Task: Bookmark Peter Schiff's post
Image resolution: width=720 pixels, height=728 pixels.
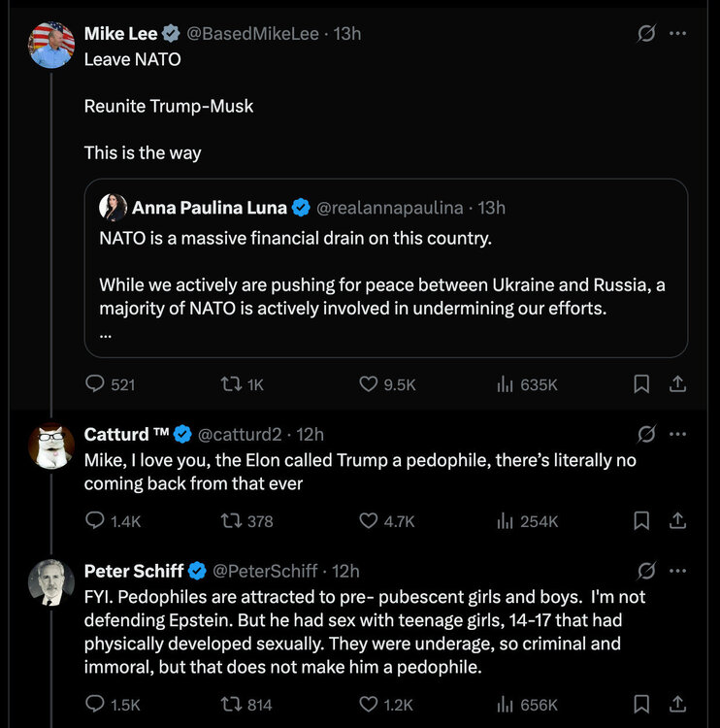Action: pyautogui.click(x=641, y=704)
